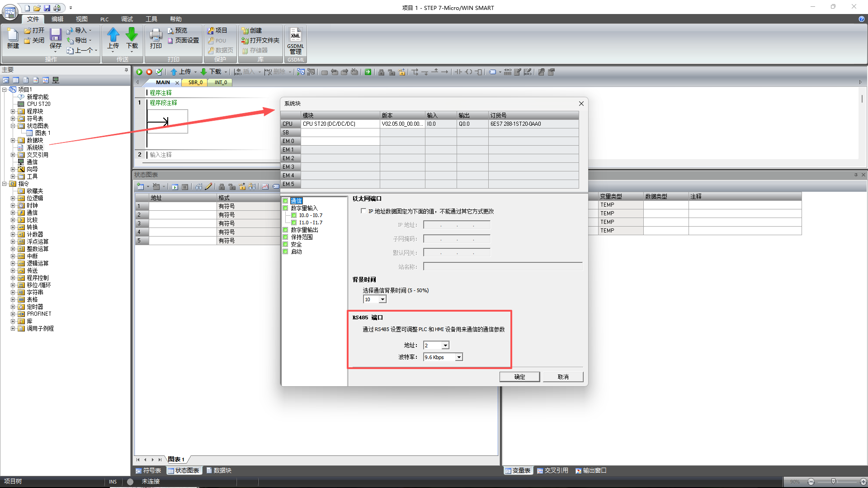Adjust the zoom slider in status bar
Image resolution: width=868 pixels, height=488 pixels.
[833, 482]
